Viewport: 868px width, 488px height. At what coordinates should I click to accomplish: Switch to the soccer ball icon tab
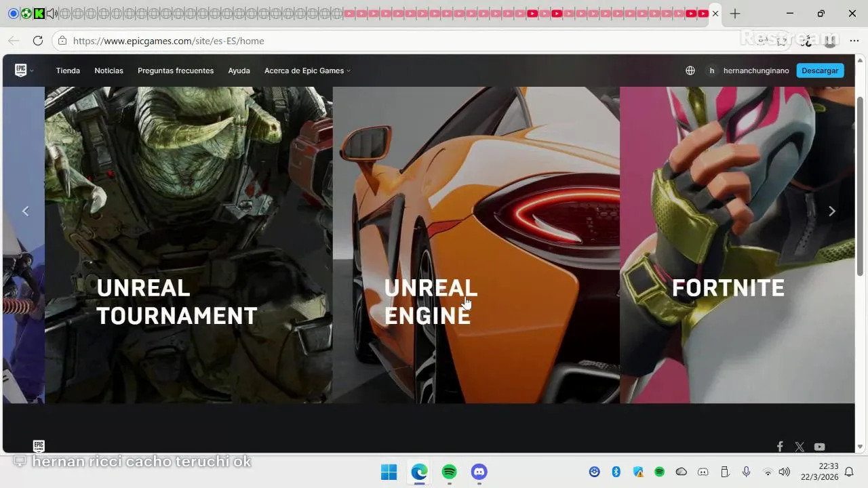[x=26, y=14]
